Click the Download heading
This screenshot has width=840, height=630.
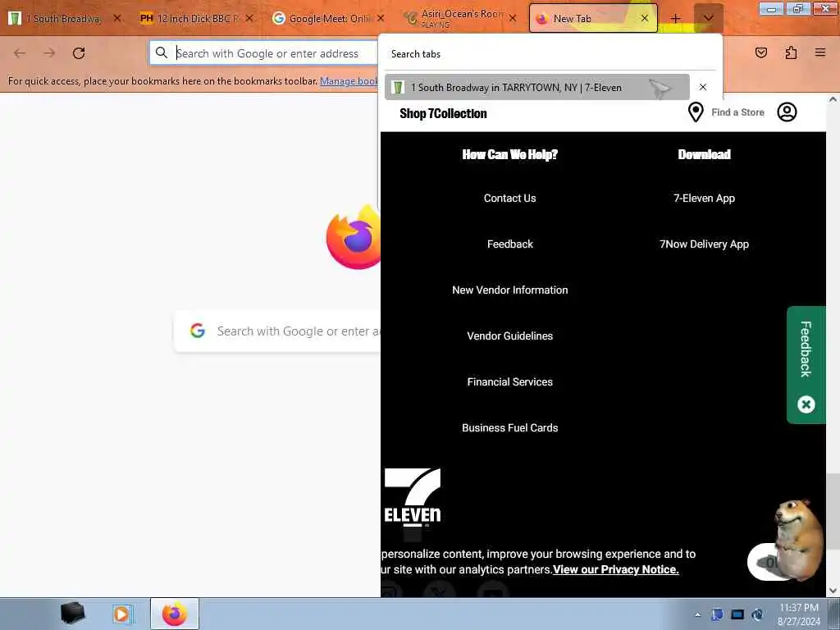704,154
